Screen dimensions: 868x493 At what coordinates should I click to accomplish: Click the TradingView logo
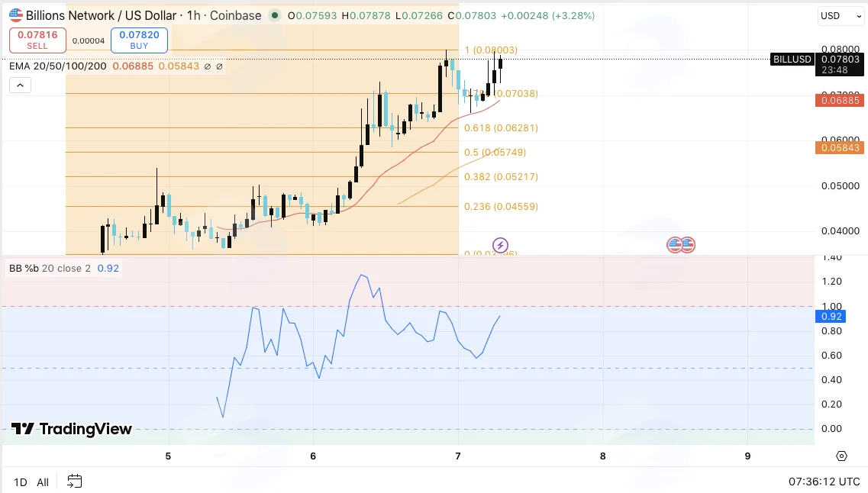[x=72, y=429]
